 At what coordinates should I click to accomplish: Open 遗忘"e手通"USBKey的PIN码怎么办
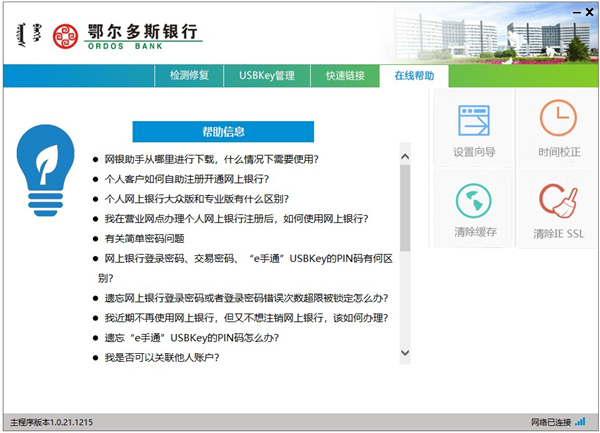pyautogui.click(x=192, y=338)
